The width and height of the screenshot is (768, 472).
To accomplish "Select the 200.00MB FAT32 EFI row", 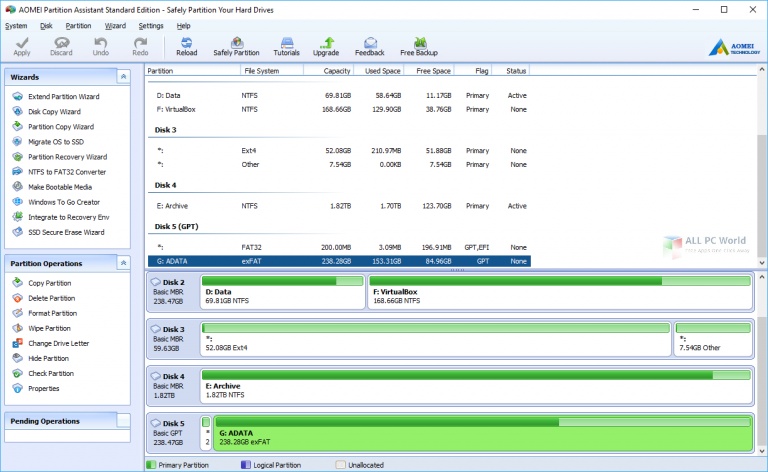I will point(339,247).
